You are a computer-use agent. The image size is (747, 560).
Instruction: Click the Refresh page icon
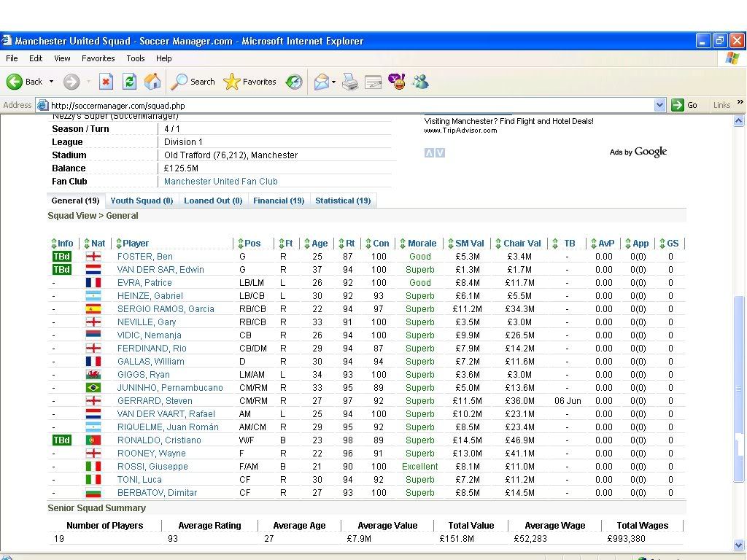coord(129,82)
